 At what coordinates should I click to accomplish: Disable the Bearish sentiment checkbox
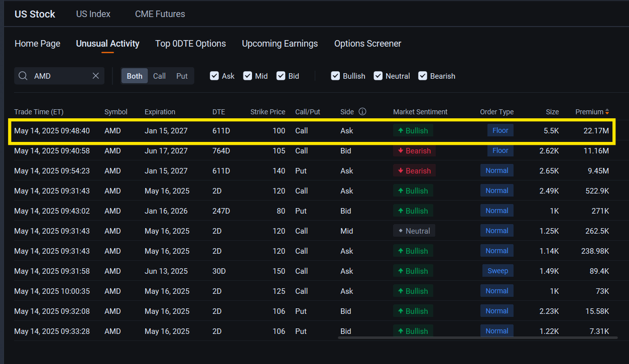pyautogui.click(x=422, y=76)
